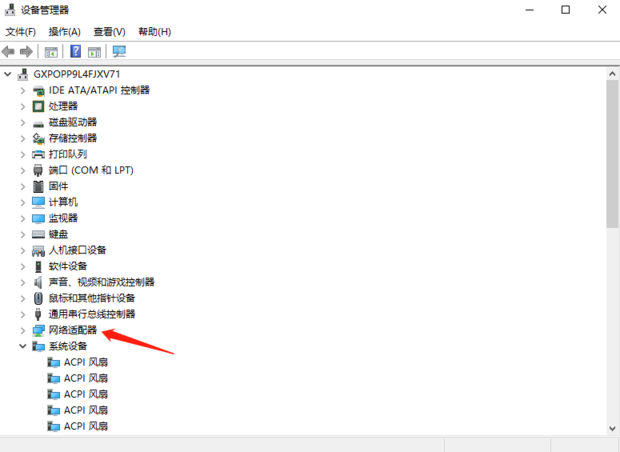Image resolution: width=620 pixels, height=452 pixels.
Task: Select the computer icon beside GXPOPP9L4FJXV71
Action: coord(23,74)
